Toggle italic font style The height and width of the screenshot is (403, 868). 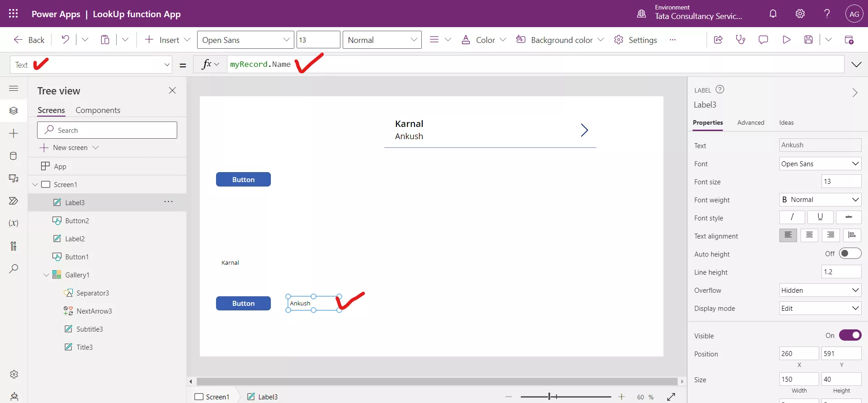click(x=792, y=217)
